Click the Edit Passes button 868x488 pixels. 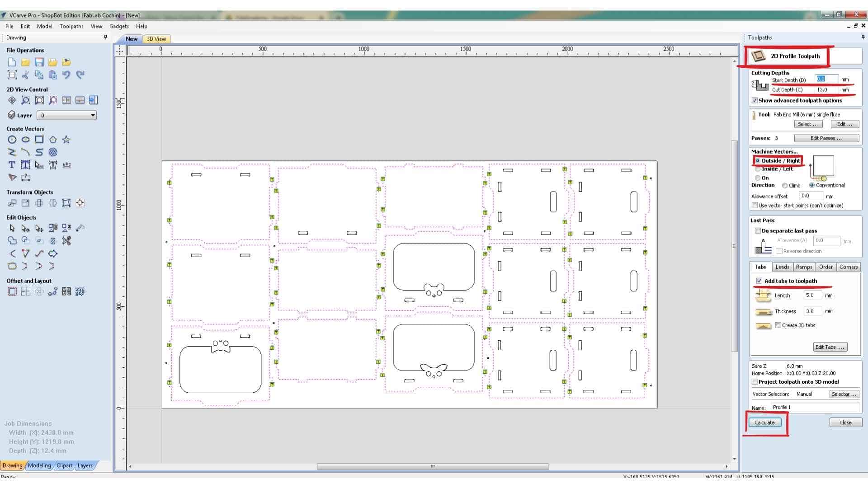coord(826,138)
